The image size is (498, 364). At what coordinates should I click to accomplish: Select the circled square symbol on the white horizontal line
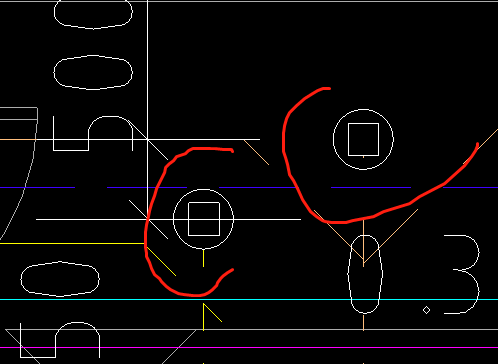(203, 219)
